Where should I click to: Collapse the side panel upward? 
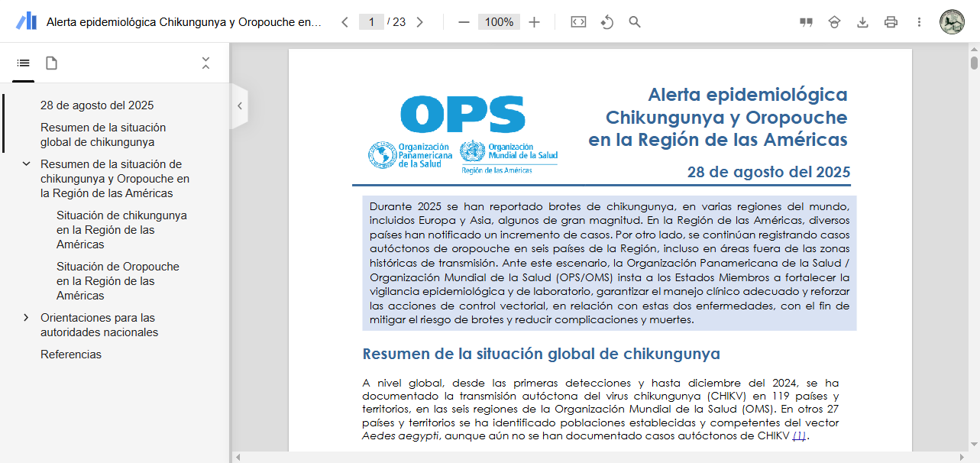point(205,63)
